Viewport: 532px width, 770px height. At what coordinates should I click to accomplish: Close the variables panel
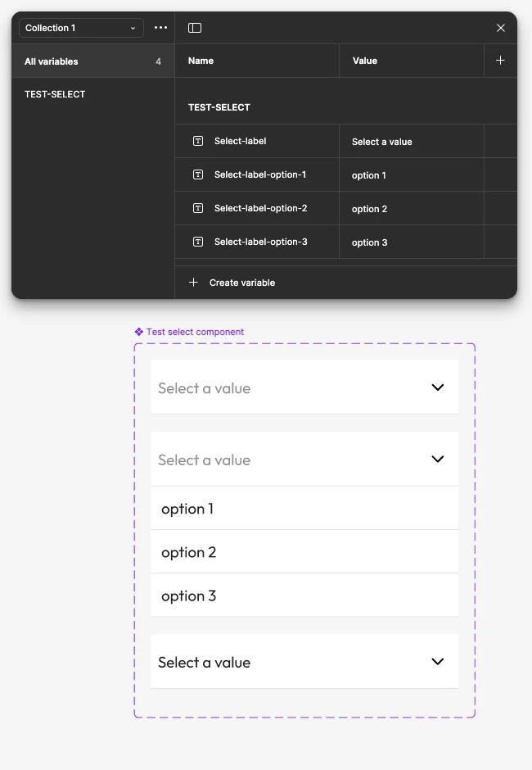(x=501, y=28)
